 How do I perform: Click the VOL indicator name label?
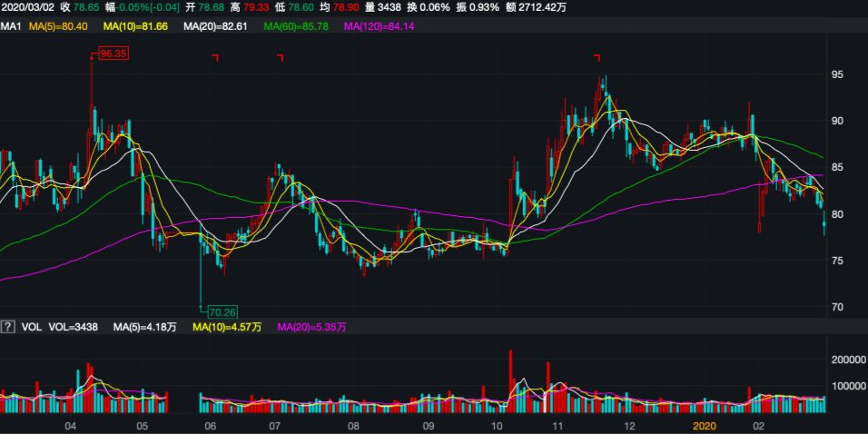(x=32, y=326)
